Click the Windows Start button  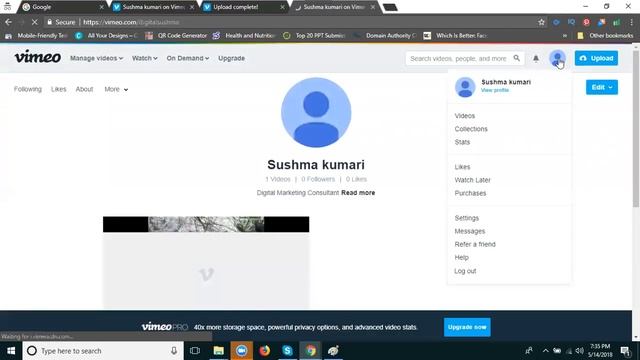tap(11, 351)
